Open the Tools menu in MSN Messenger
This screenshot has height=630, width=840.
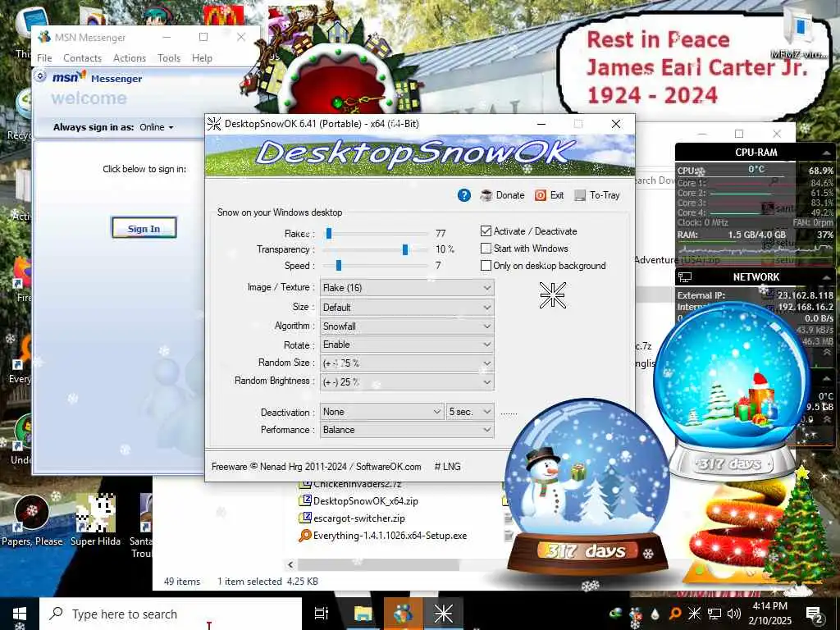click(169, 58)
